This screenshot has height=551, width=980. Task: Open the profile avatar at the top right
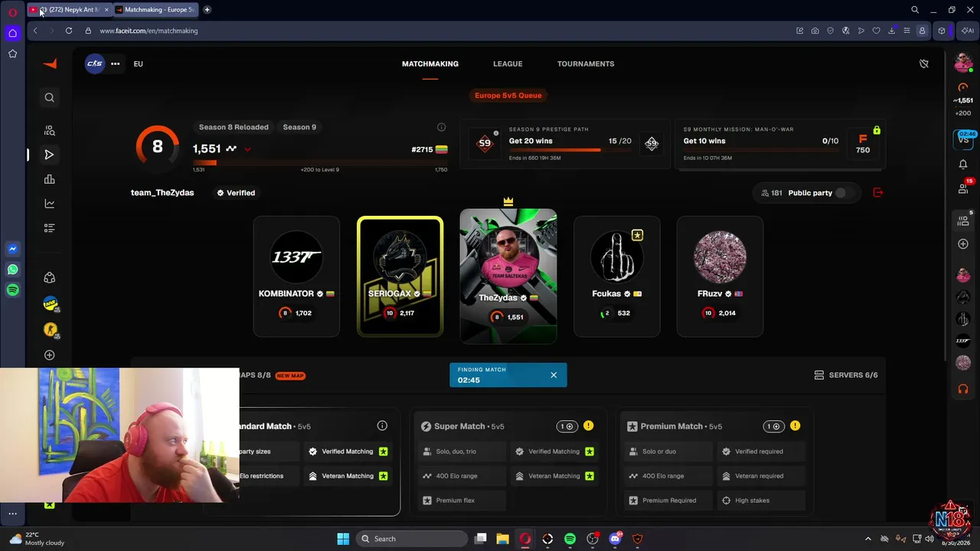tap(963, 64)
